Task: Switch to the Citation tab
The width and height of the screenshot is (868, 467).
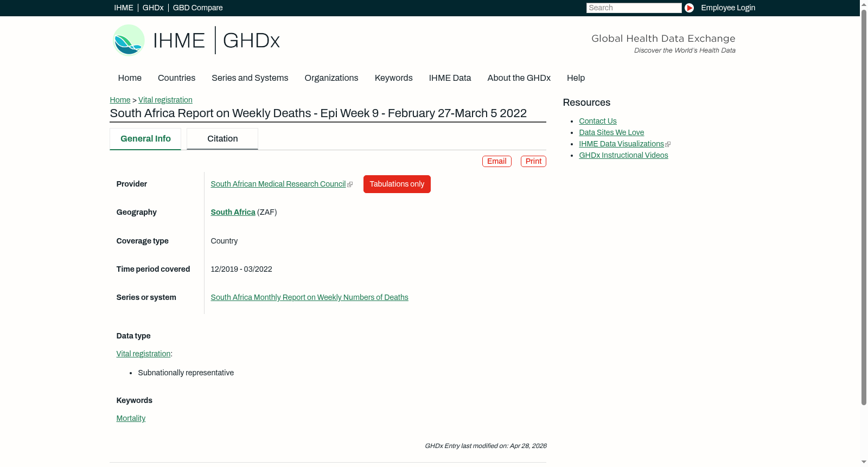Action: click(x=222, y=139)
